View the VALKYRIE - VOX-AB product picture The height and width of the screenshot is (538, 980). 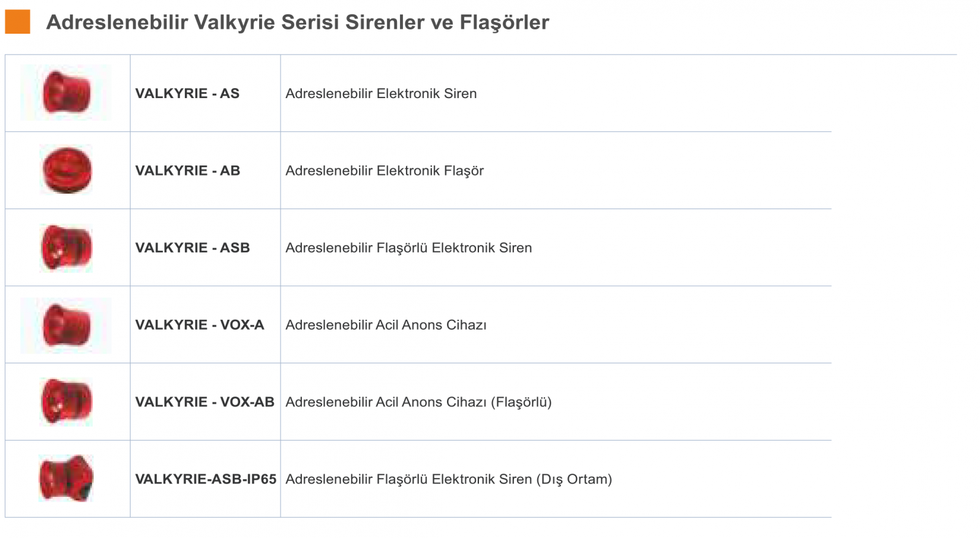click(66, 402)
